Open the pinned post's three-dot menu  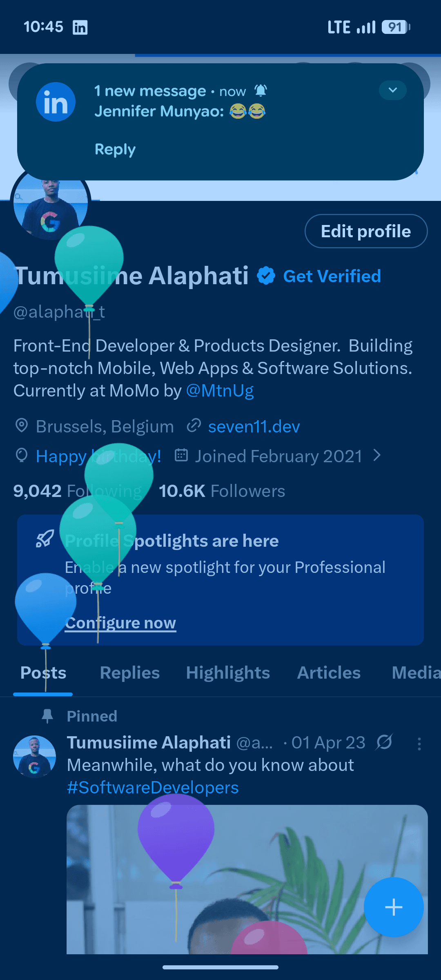tap(419, 744)
